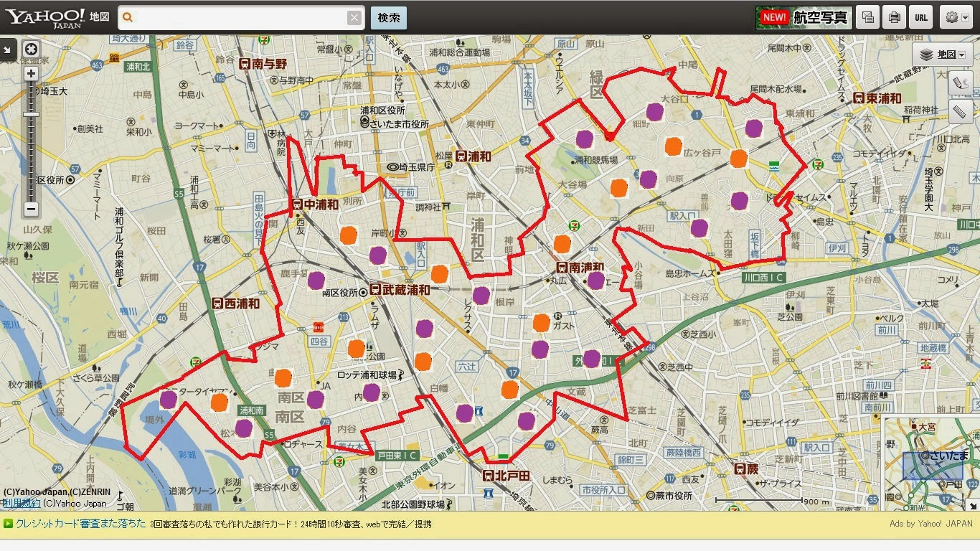Viewport: 980px width, 551px height.
Task: Click the 戸田東IC interchange label
Action: tap(397, 454)
